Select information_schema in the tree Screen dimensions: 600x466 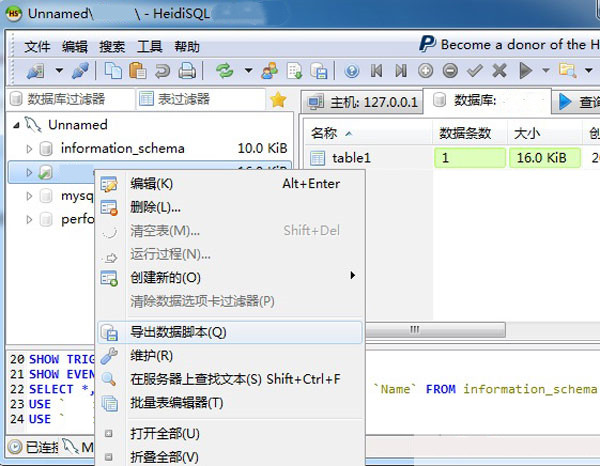(x=122, y=148)
